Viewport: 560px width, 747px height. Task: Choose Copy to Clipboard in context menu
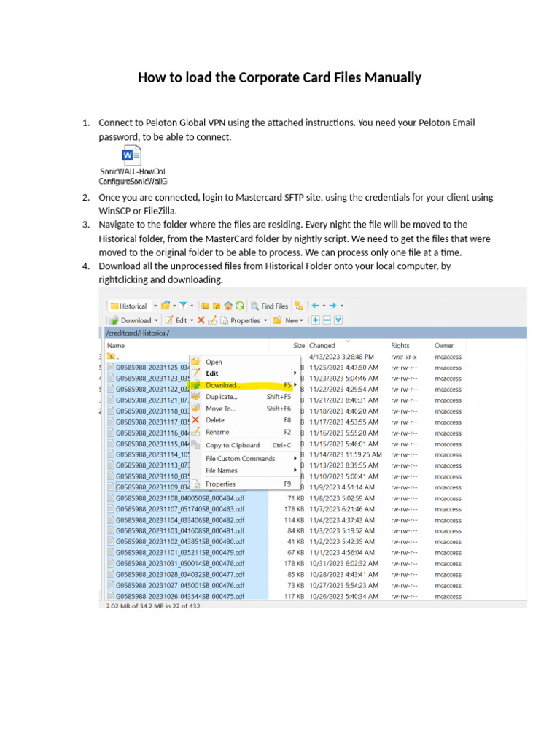(x=245, y=446)
